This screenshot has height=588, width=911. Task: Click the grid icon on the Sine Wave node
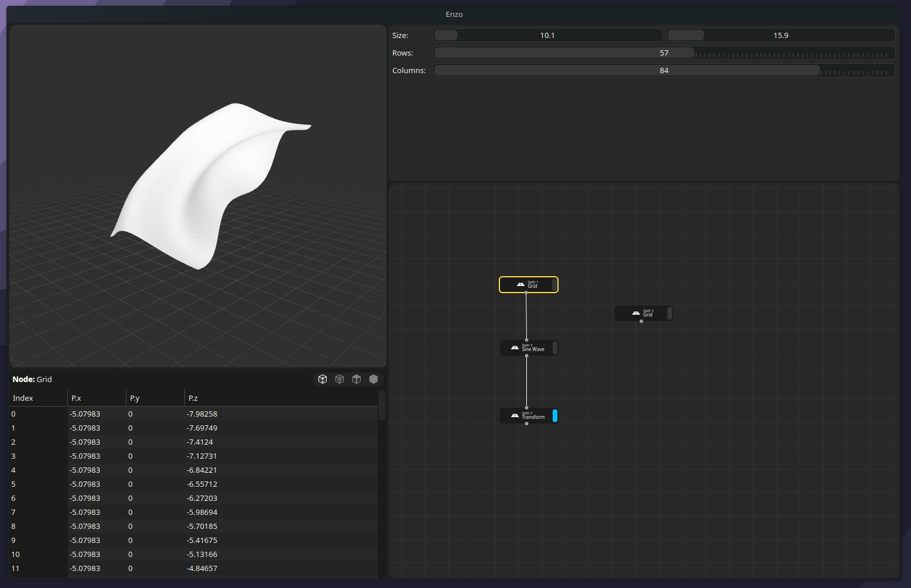point(515,348)
